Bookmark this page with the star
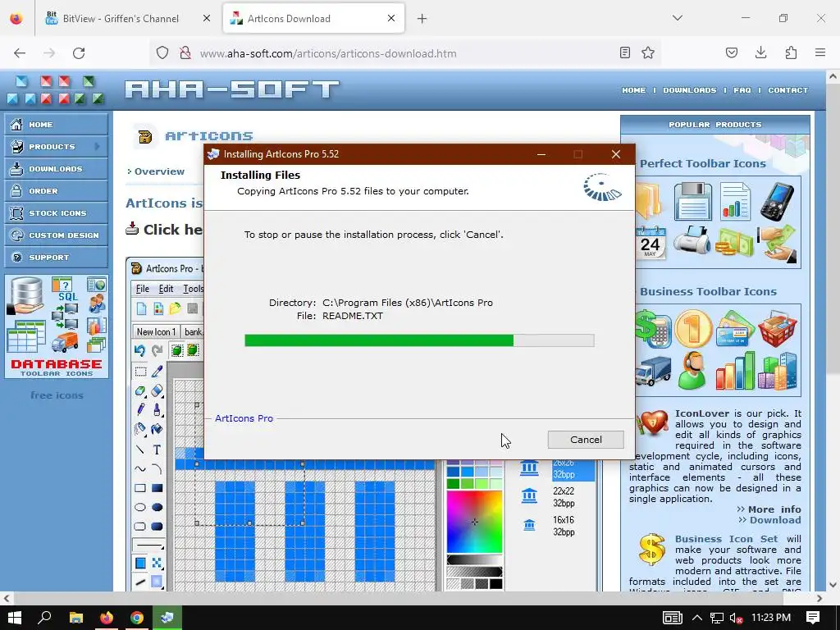This screenshot has height=630, width=840. pos(648,52)
